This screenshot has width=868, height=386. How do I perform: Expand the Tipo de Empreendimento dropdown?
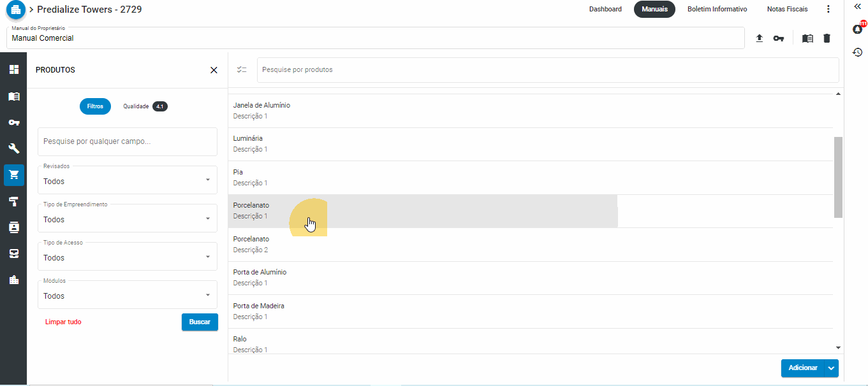coord(127,219)
